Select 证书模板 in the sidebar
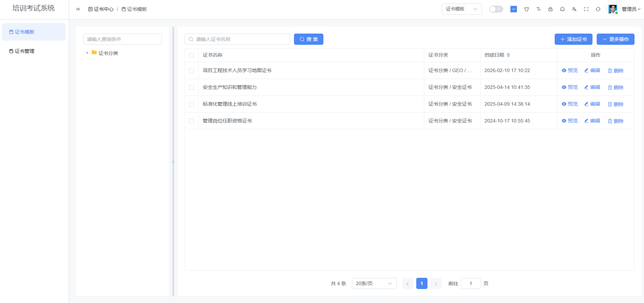 (x=34, y=32)
